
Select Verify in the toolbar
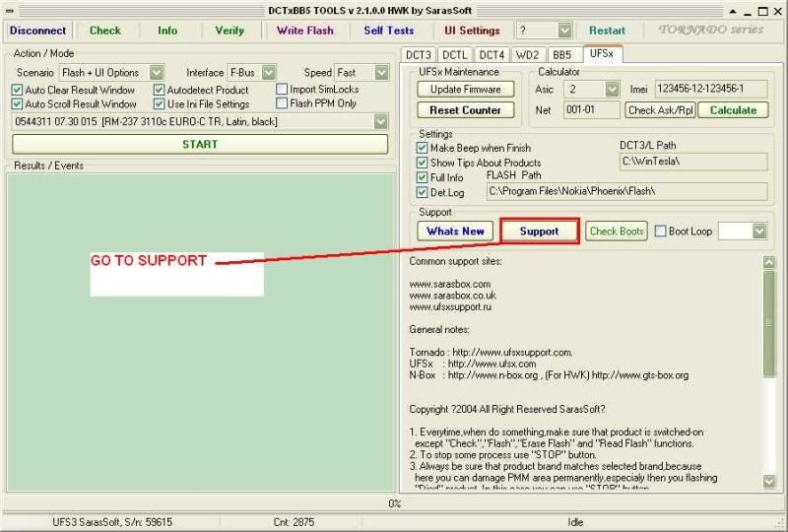point(230,31)
